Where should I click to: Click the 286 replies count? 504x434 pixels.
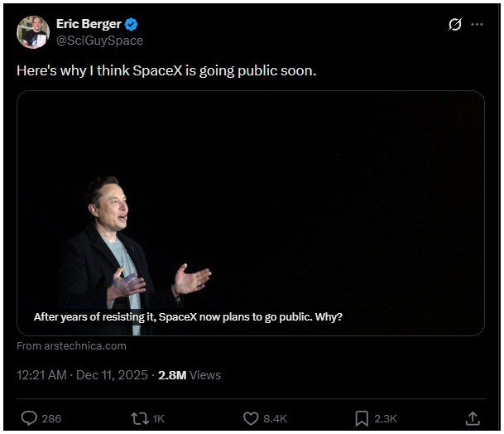51,418
